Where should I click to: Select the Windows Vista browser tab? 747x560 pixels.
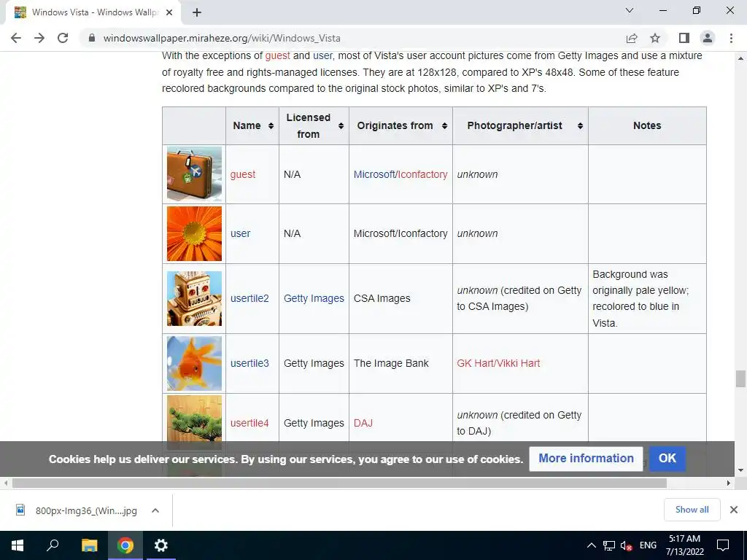click(x=94, y=13)
